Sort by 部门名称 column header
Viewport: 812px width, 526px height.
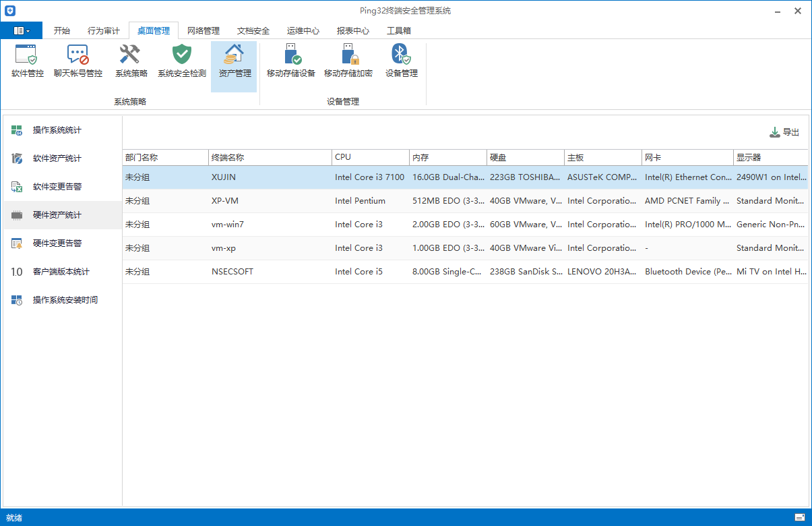165,157
